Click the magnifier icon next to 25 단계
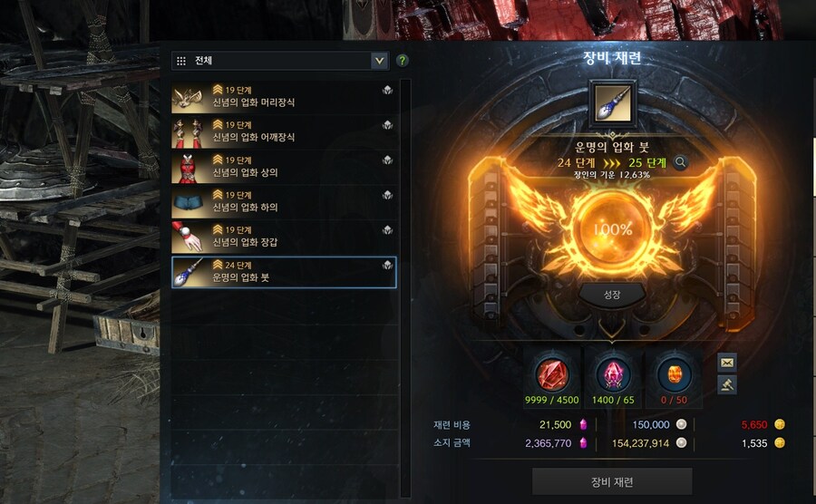 680,162
